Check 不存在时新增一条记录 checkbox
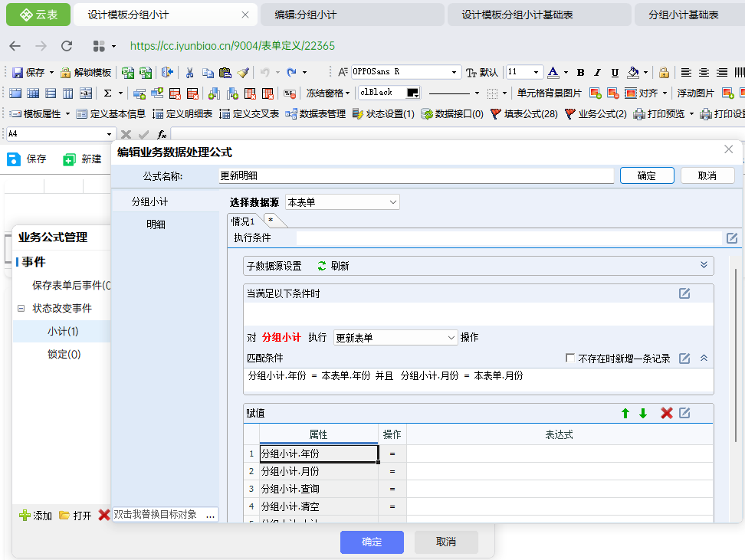Image resolution: width=745 pixels, height=560 pixels. click(570, 358)
